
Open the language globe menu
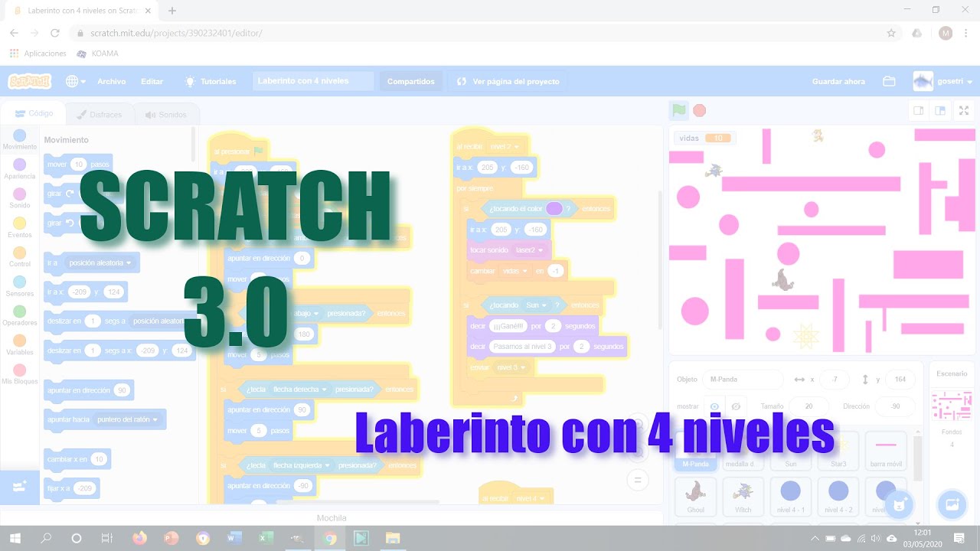[75, 81]
